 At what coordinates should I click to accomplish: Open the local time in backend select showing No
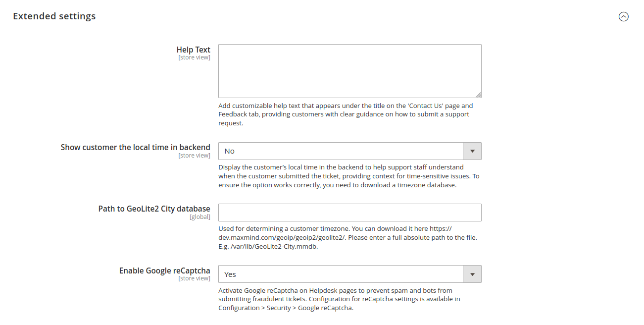pyautogui.click(x=341, y=151)
